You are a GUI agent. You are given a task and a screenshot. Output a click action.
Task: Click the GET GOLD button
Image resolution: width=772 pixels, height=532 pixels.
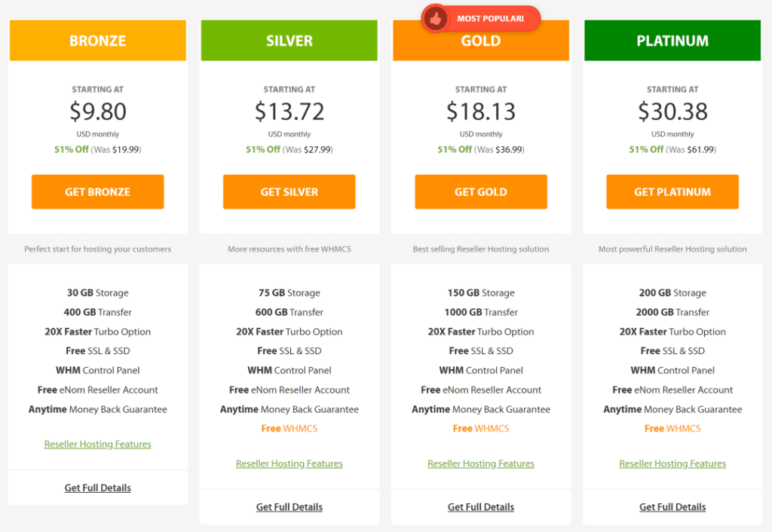tap(480, 191)
